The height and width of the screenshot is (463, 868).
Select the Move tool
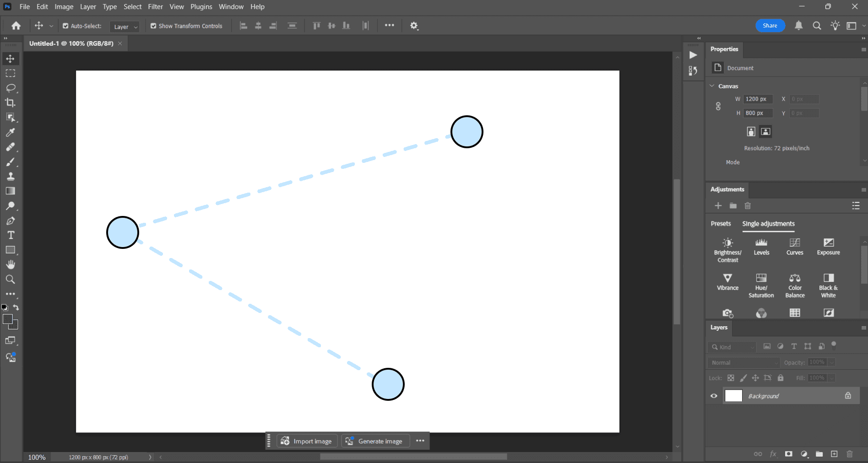(x=10, y=59)
